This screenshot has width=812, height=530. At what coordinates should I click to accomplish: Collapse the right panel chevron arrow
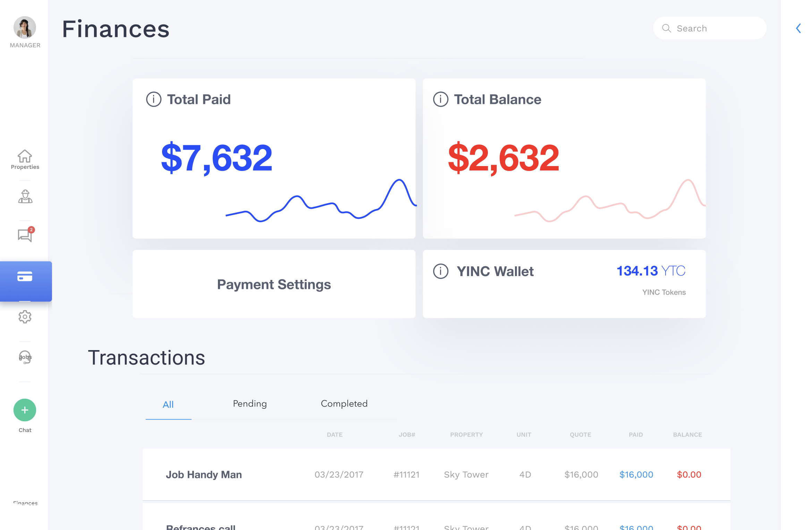(x=798, y=28)
